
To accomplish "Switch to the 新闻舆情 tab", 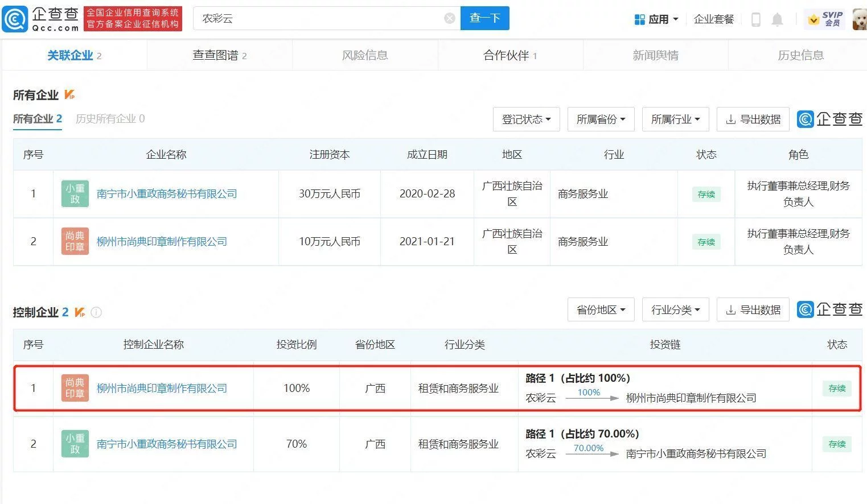I will point(655,55).
